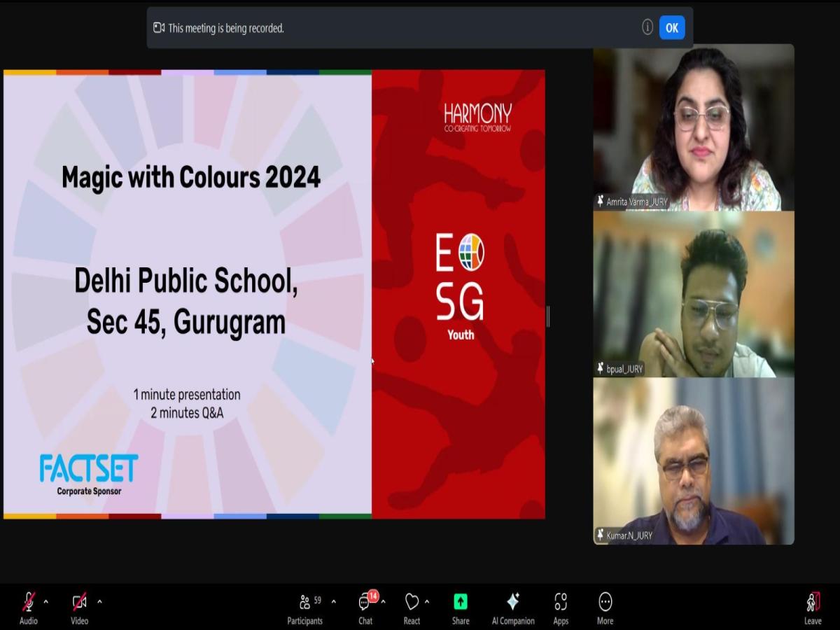Viewport: 840px width, 630px height.
Task: Leave the meeting
Action: point(813,608)
